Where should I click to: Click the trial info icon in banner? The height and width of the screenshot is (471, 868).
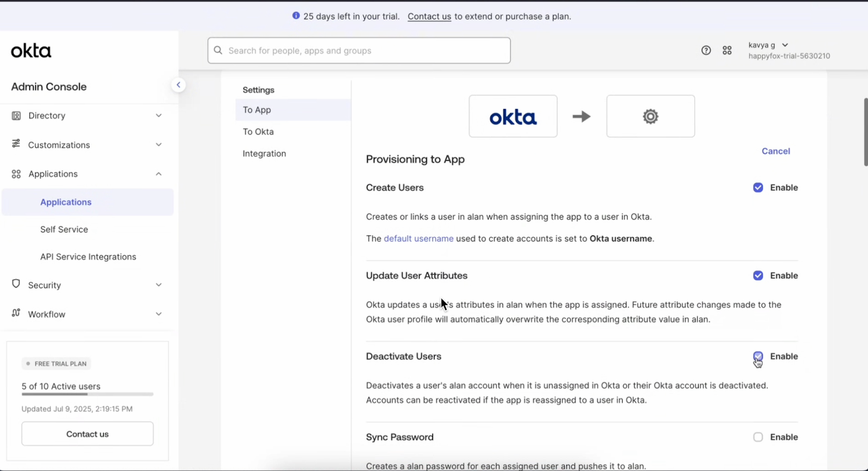[x=296, y=16]
